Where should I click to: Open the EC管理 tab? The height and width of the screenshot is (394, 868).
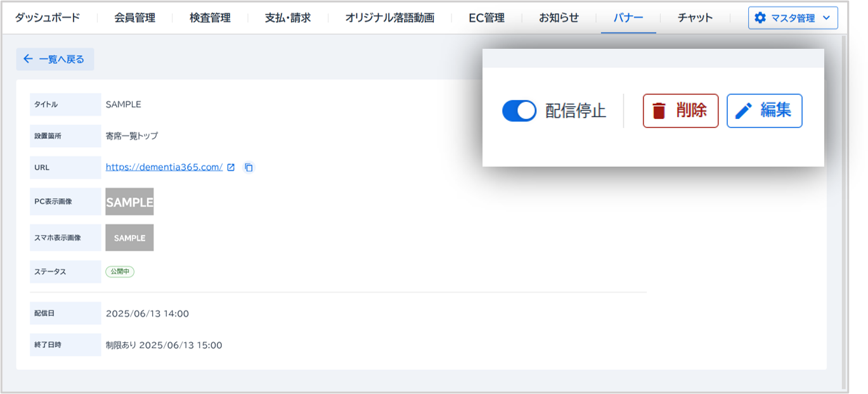(486, 18)
